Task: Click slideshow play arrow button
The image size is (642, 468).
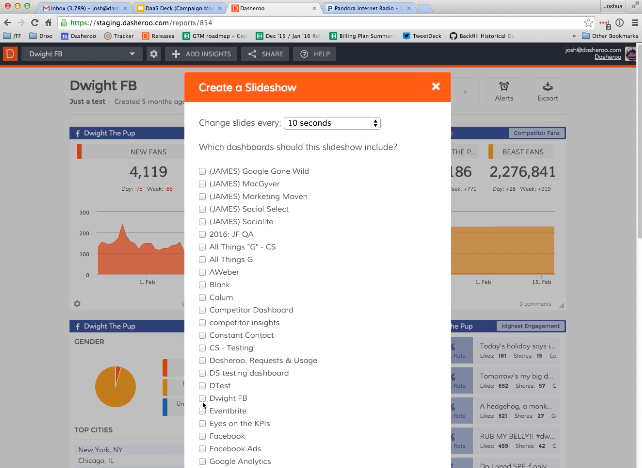Action: [x=465, y=92]
